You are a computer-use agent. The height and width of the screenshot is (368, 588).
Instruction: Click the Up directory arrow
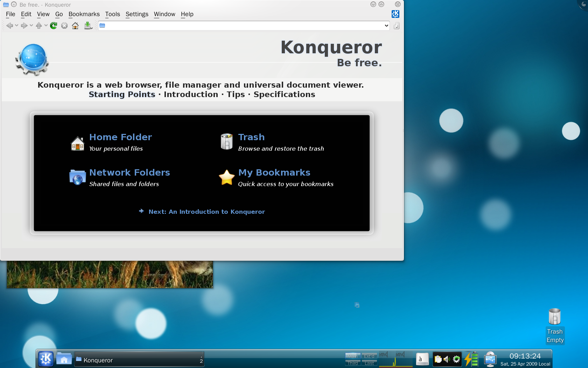[38, 26]
